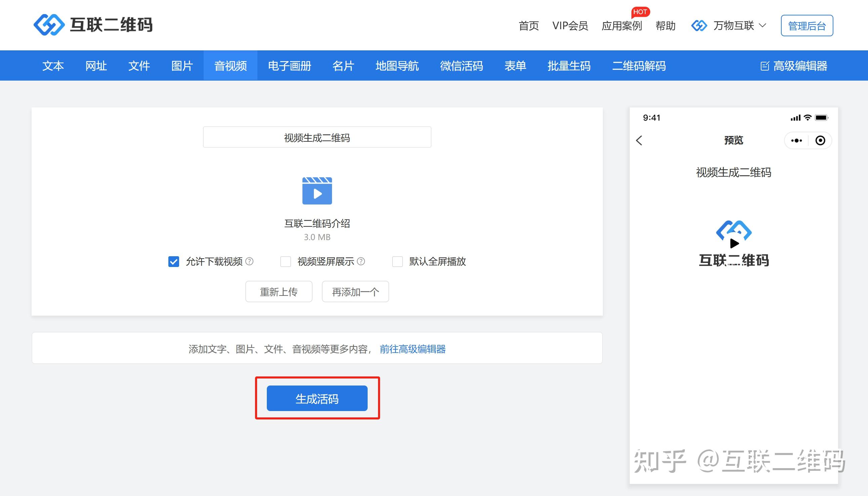This screenshot has width=868, height=496.
Task: Click help icon beside 视频竖屏展示
Action: coord(361,261)
